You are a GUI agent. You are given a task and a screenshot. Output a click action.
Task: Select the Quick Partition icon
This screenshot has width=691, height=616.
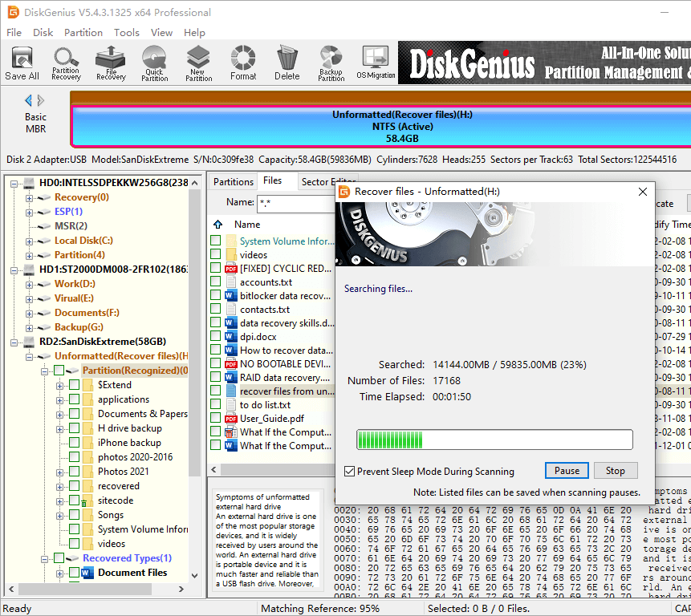pos(155,63)
